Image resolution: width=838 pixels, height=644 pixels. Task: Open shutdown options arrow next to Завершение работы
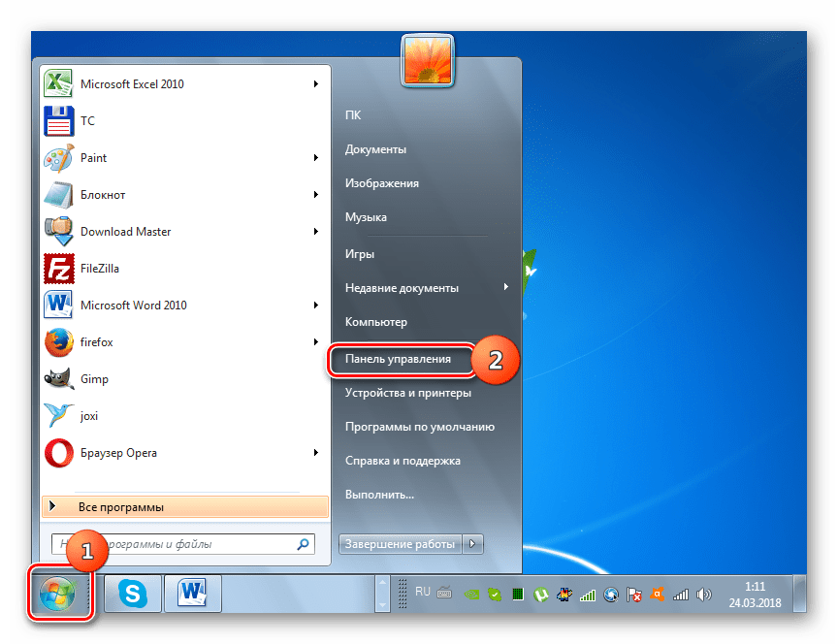472,544
